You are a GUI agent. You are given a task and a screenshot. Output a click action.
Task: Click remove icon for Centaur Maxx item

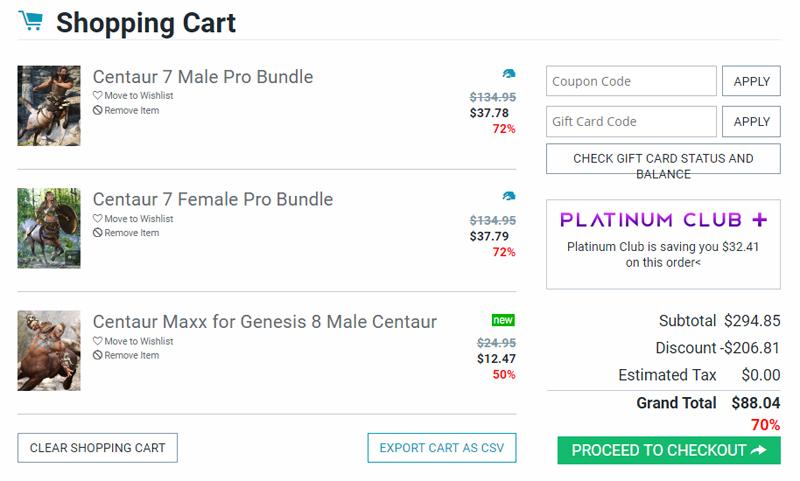pos(98,356)
